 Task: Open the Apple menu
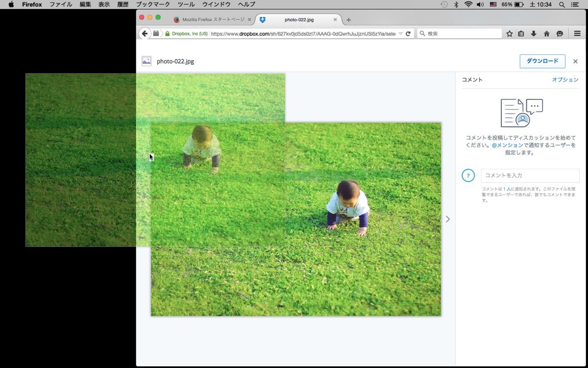[11, 4]
